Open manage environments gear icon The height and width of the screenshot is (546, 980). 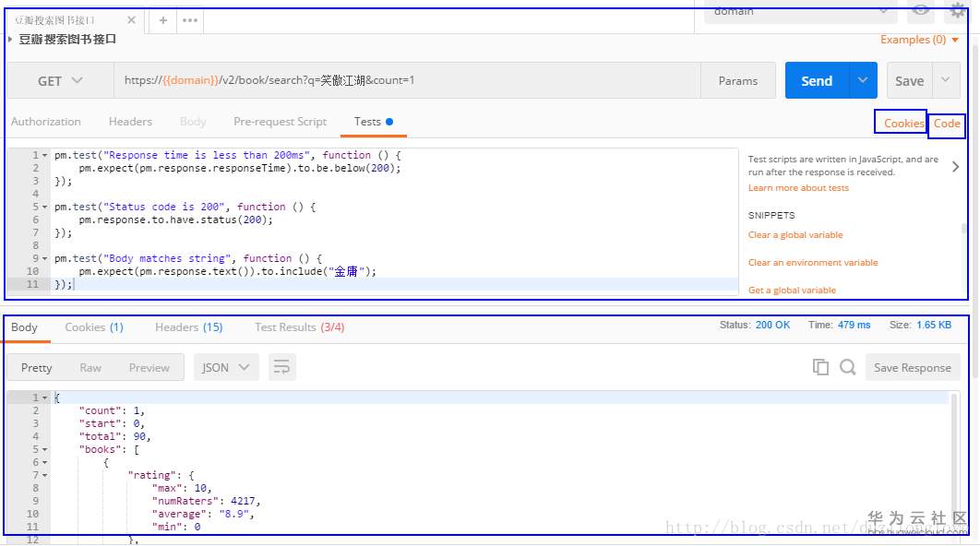point(958,10)
